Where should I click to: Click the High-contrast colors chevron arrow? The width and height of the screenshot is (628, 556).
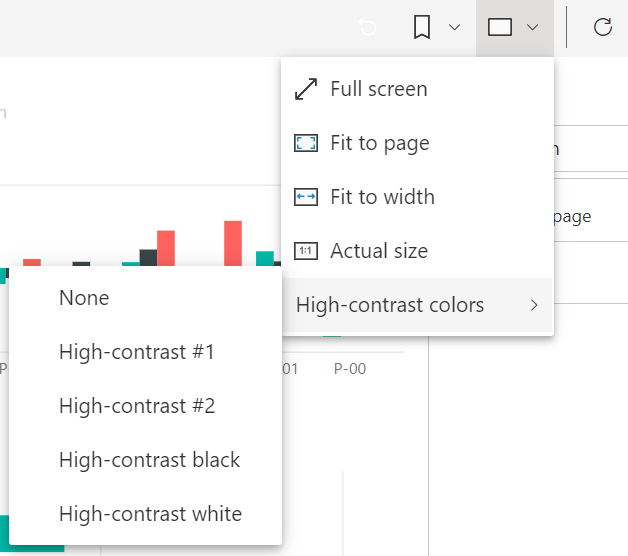click(x=534, y=305)
